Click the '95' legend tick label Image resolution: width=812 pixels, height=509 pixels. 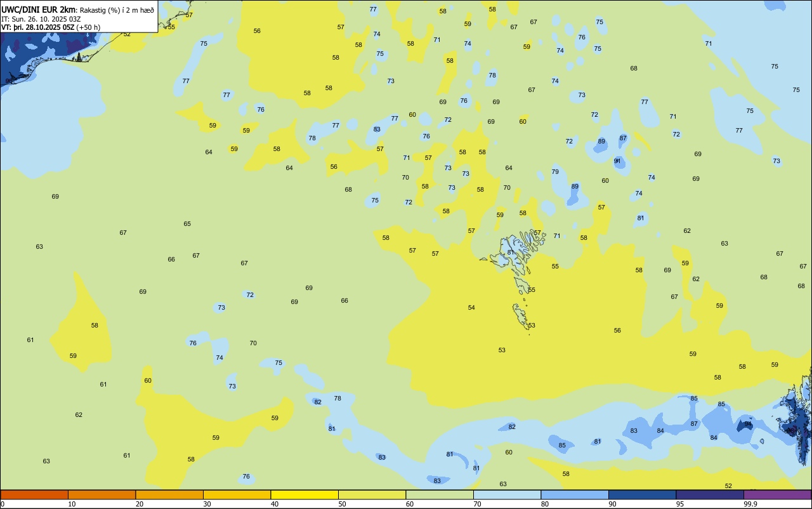pos(680,504)
